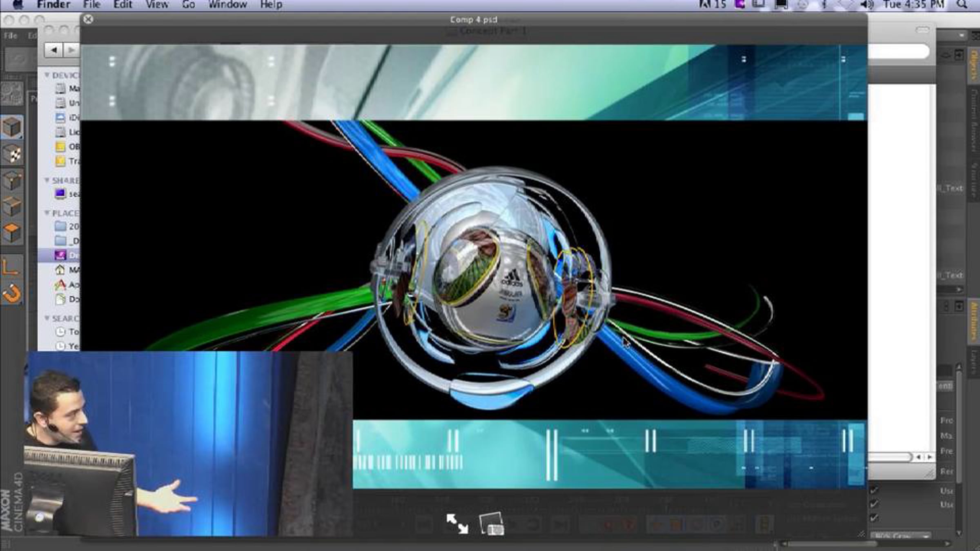Select the Today search in Finder sidebar

pos(67,331)
